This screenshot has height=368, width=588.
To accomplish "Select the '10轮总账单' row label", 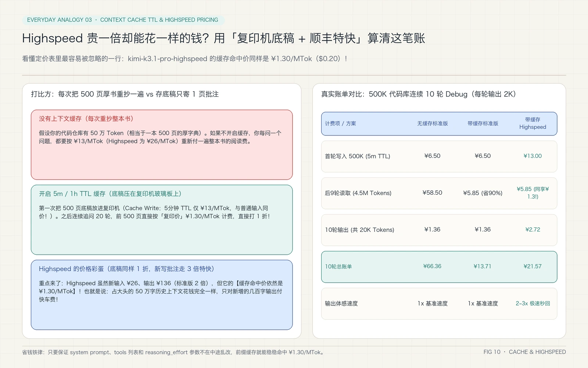I will pos(338,267).
